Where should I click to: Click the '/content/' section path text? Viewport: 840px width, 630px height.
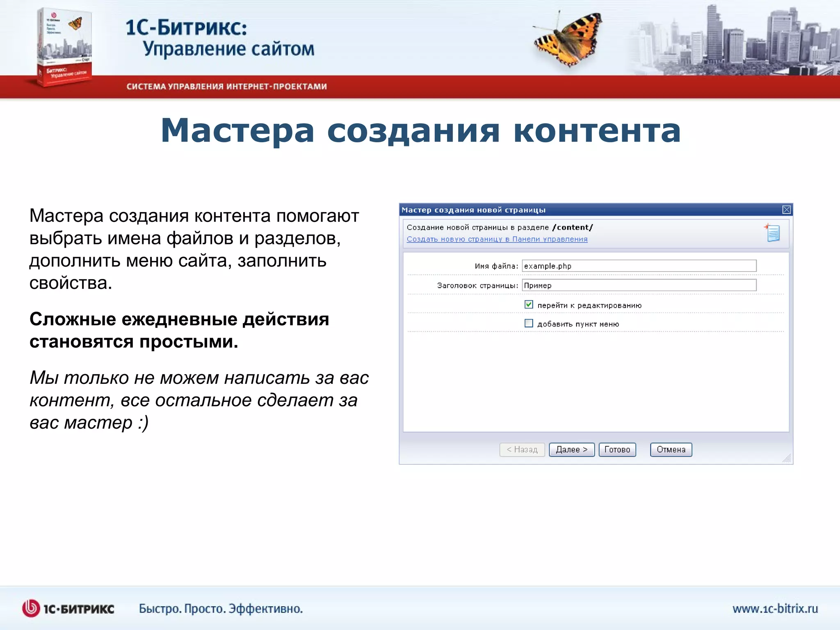point(573,227)
